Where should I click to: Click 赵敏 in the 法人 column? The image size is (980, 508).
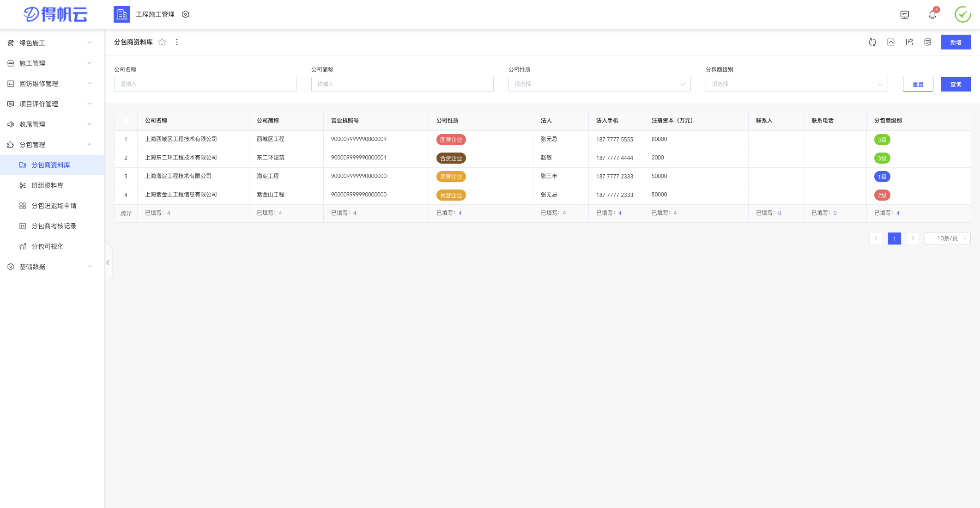(546, 158)
